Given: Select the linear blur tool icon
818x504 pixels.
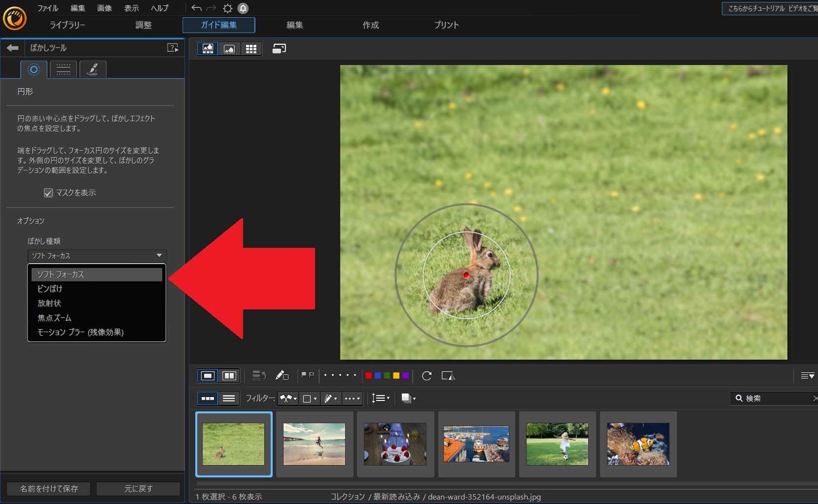Looking at the screenshot, I should [x=63, y=69].
